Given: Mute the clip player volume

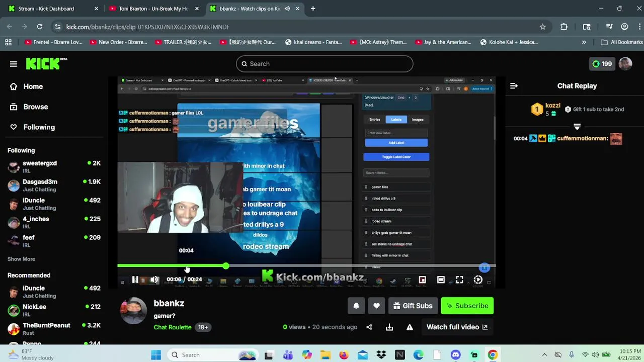Looking at the screenshot, I should click(x=154, y=280).
